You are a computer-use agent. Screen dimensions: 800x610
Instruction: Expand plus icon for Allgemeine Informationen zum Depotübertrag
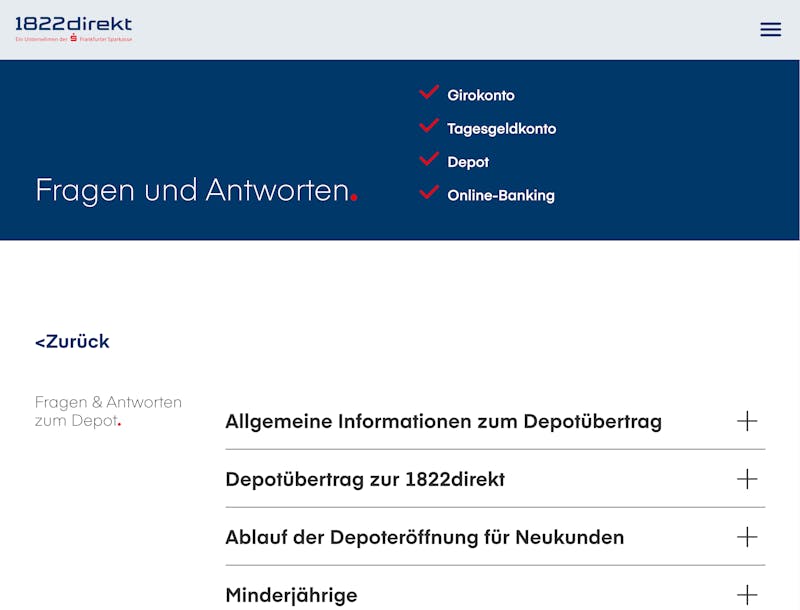click(747, 421)
